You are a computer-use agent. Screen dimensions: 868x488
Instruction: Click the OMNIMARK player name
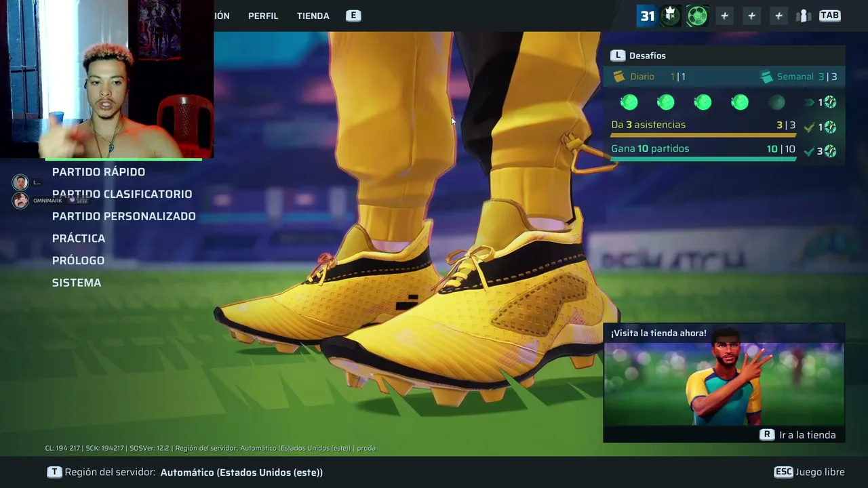[47, 201]
